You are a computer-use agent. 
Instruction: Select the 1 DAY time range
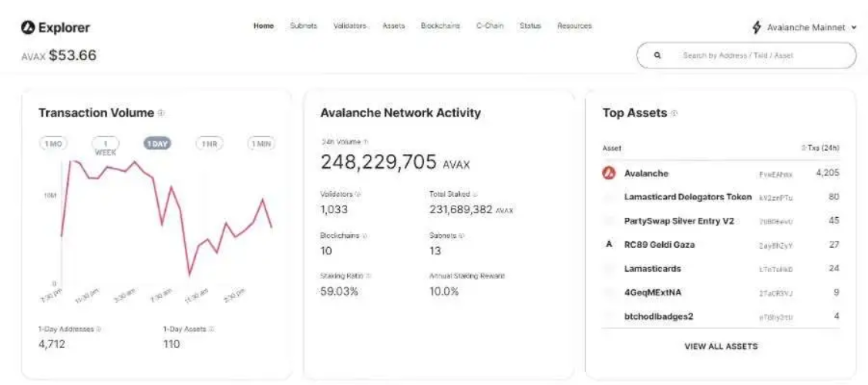[x=157, y=144]
